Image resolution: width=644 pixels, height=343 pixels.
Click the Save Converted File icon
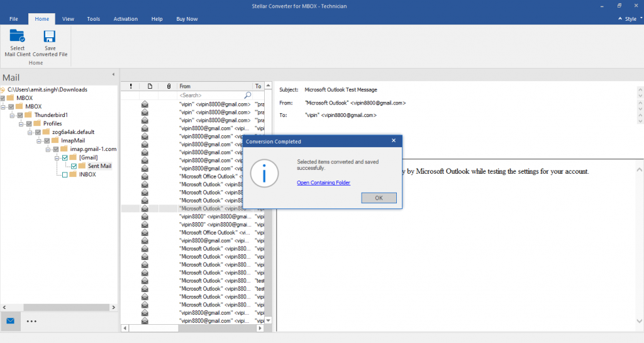[x=50, y=36]
